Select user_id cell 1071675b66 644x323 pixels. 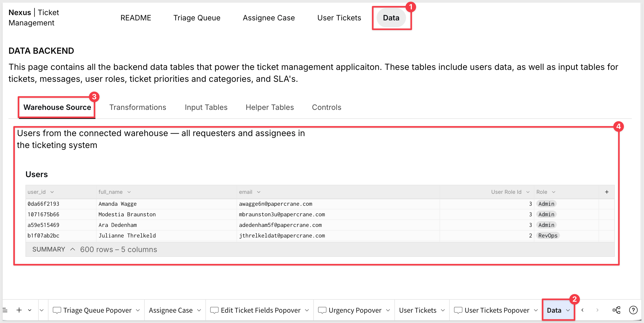click(x=61, y=214)
